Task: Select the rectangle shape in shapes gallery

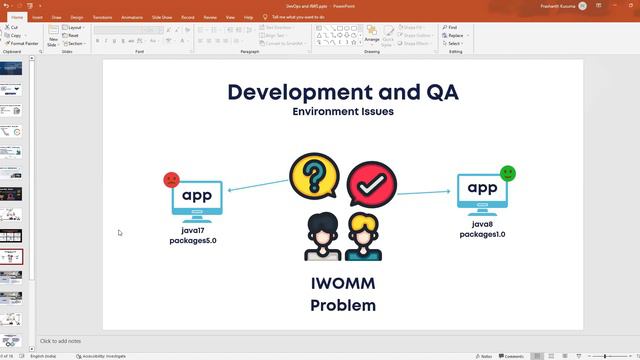Action: pos(339,28)
